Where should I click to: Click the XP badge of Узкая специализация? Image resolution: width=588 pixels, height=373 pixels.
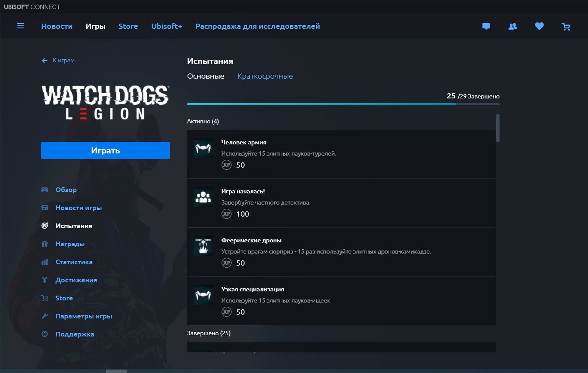pos(227,312)
